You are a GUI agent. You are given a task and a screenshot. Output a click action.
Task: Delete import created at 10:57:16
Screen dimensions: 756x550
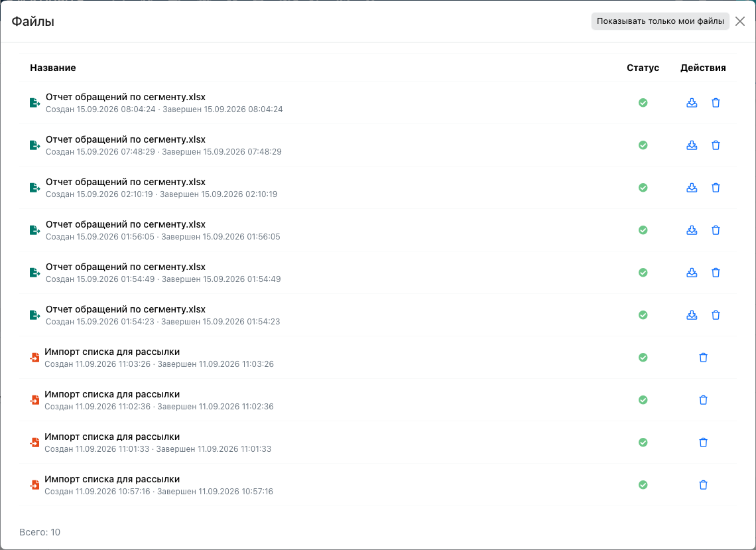(x=704, y=485)
